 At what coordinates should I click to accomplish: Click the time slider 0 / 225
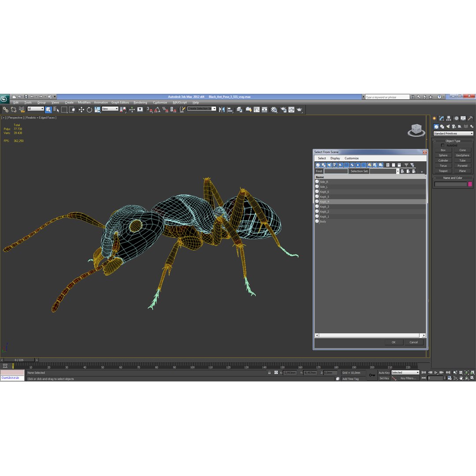[x=19, y=360]
